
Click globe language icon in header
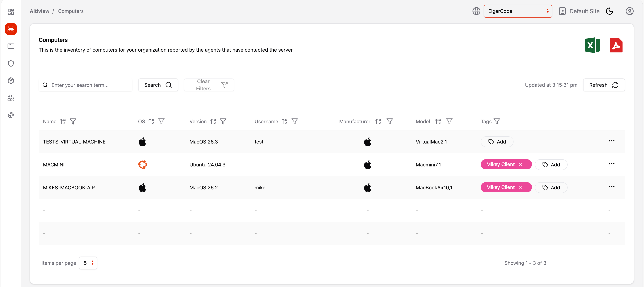click(x=476, y=11)
